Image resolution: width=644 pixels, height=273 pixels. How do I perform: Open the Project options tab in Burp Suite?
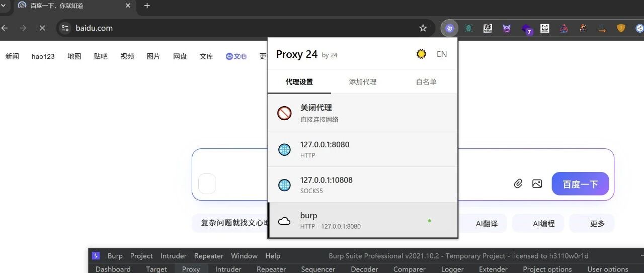(x=547, y=269)
